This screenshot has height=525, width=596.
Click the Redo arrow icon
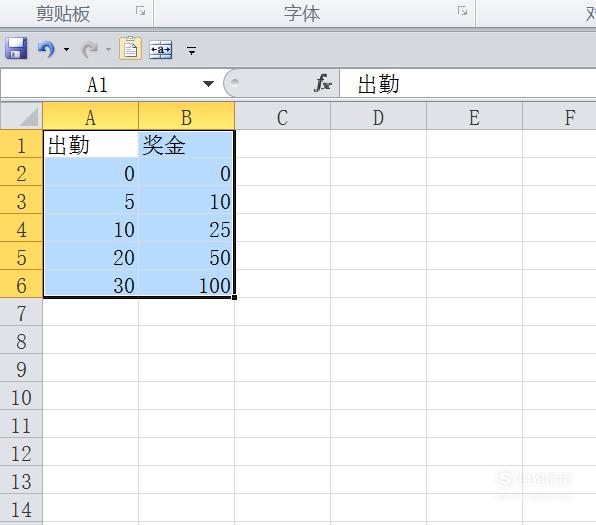tap(90, 49)
